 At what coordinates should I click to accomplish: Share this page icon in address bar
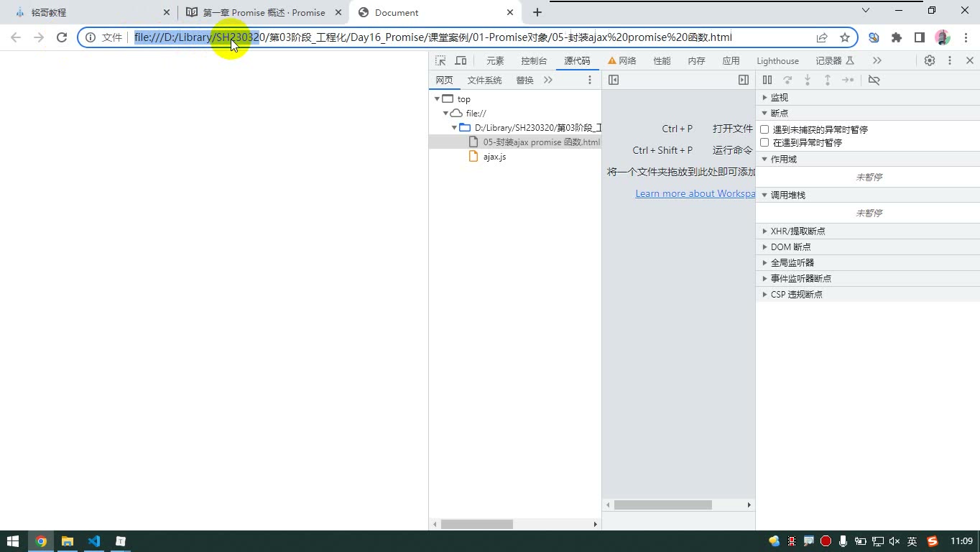pyautogui.click(x=822, y=37)
